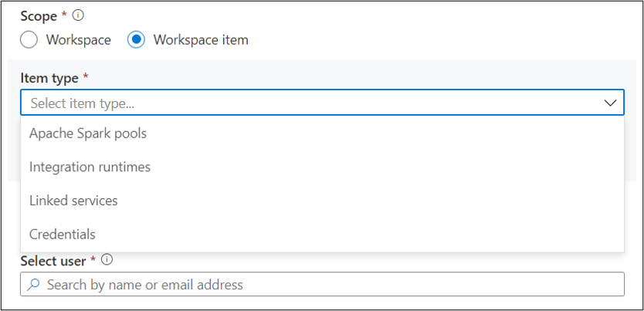Pick Apache Spark pools from the list
Image resolution: width=644 pixels, height=311 pixels.
[88, 134]
